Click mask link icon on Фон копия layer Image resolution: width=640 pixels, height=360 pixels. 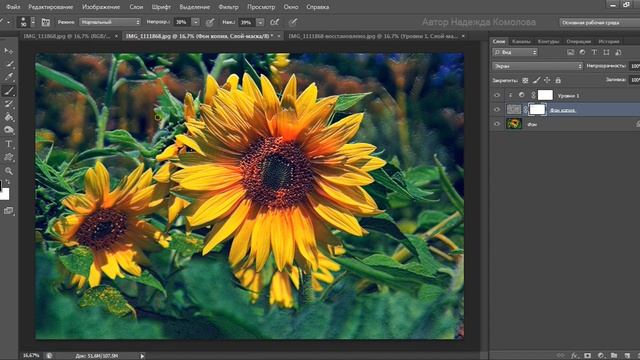click(525, 109)
